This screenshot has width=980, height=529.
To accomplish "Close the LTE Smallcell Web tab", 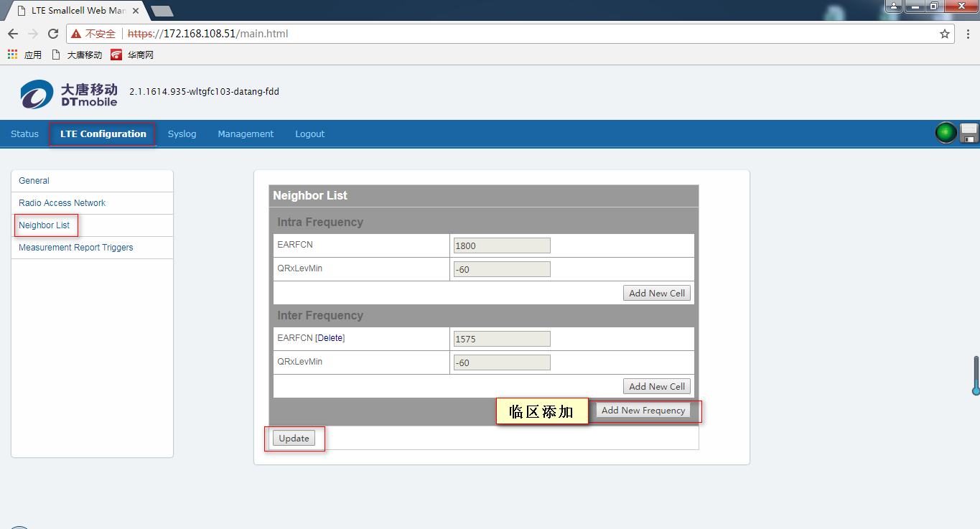I will coord(136,11).
